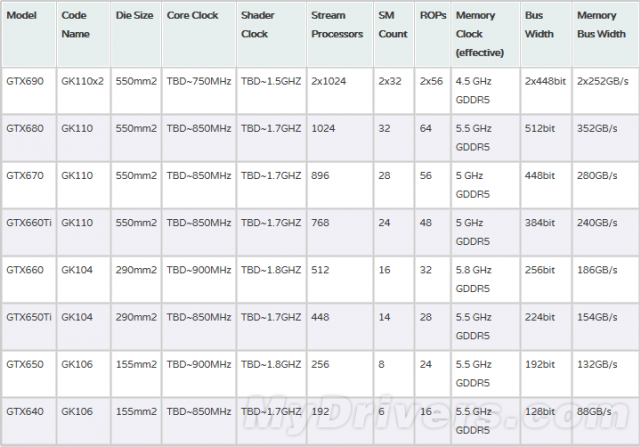This screenshot has width=640, height=447.
Task: Click the TBD~750MHz core clock cell
Action: click(x=199, y=91)
